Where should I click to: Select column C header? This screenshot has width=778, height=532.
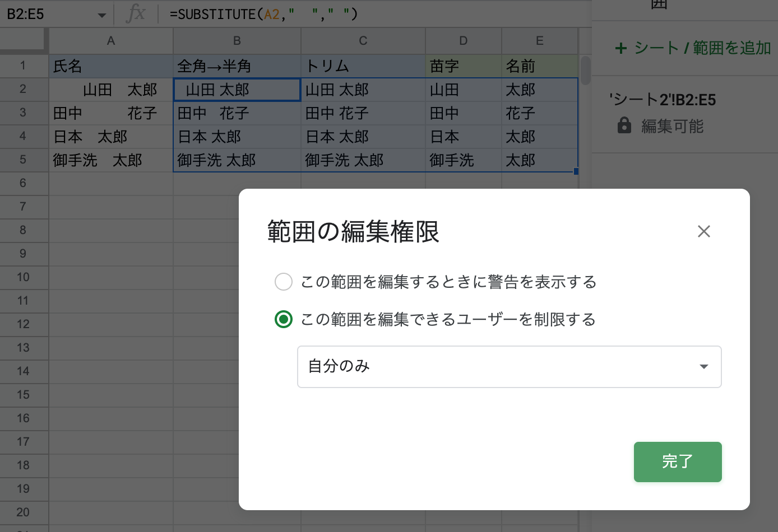pos(363,41)
